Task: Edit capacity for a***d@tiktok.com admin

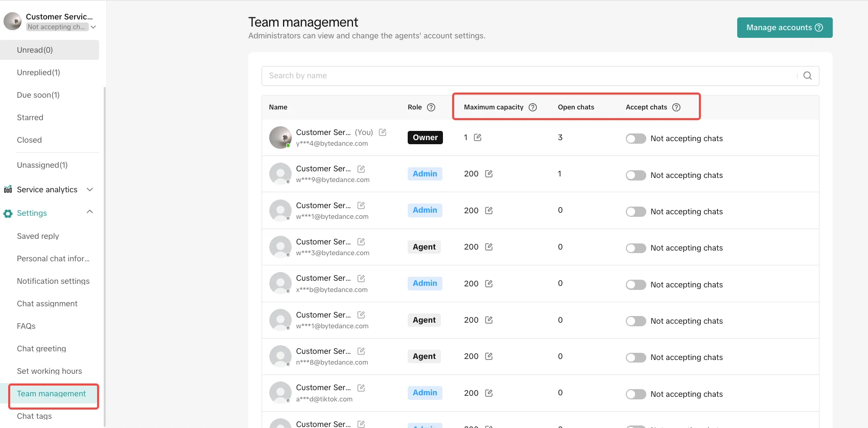Action: pos(488,393)
